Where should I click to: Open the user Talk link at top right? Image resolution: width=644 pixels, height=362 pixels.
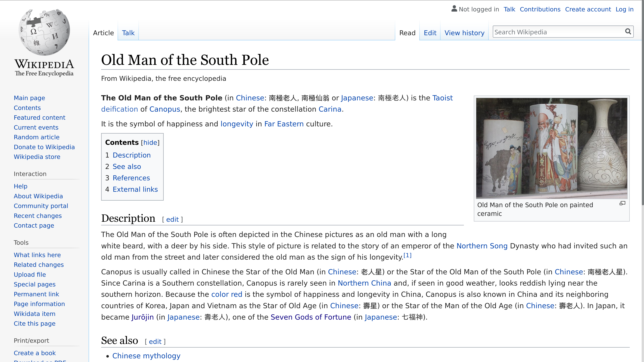509,9
